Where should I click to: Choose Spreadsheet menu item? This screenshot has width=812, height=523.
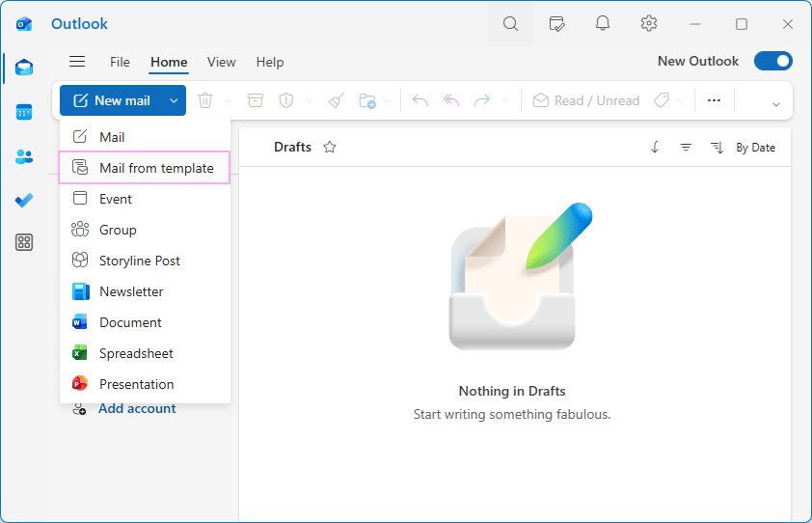pos(145,353)
